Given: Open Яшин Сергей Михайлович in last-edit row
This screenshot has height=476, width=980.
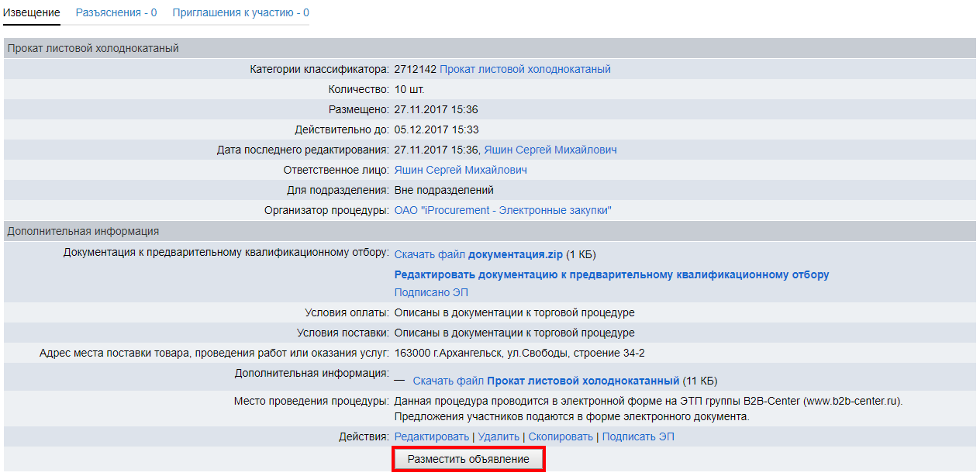Looking at the screenshot, I should coord(550,150).
